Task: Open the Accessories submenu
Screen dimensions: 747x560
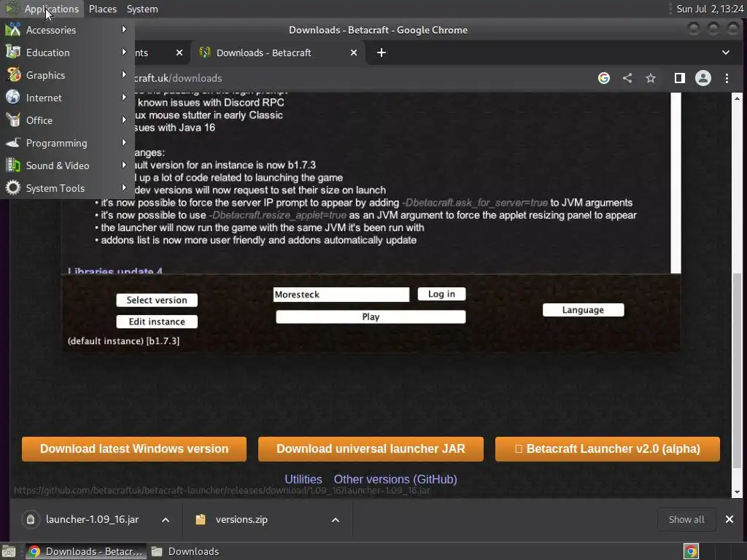Action: 66,30
